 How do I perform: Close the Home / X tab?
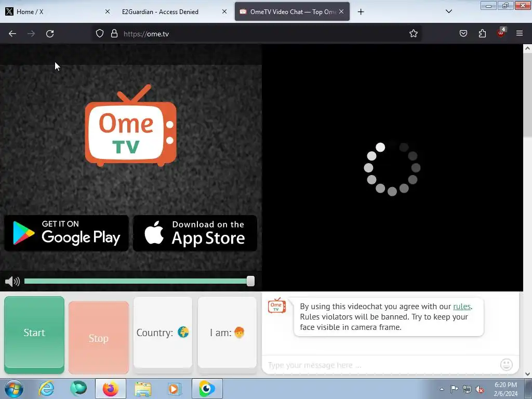(107, 11)
